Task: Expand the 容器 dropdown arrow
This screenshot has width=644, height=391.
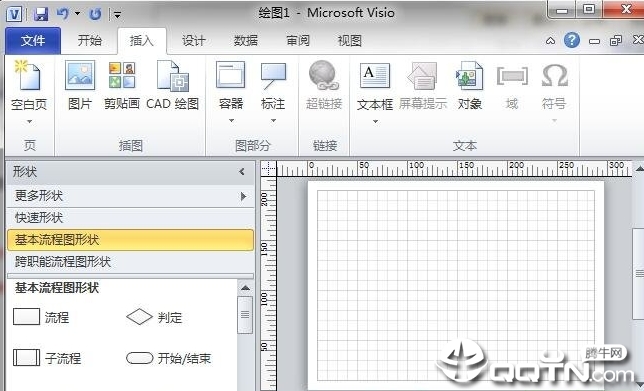Action: [x=231, y=121]
